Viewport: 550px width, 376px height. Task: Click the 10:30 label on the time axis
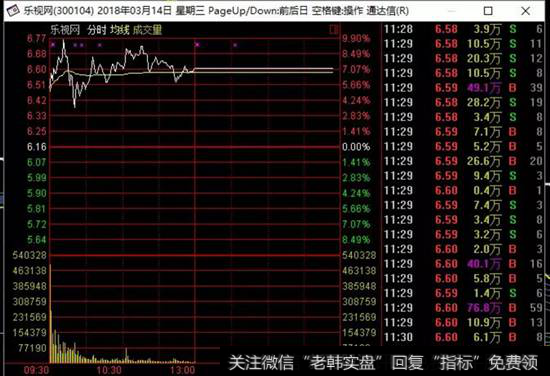(x=109, y=370)
